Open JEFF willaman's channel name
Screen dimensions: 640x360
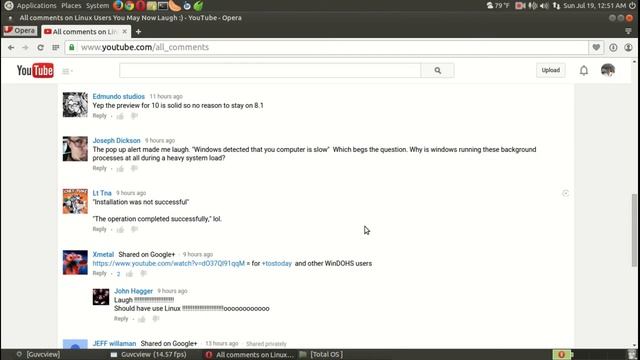click(x=114, y=344)
